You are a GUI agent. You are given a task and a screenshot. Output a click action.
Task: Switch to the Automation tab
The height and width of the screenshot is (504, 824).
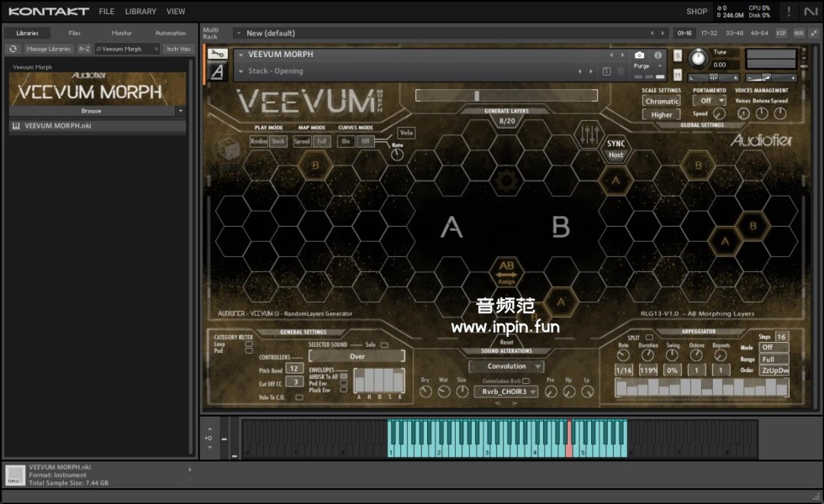click(x=170, y=33)
